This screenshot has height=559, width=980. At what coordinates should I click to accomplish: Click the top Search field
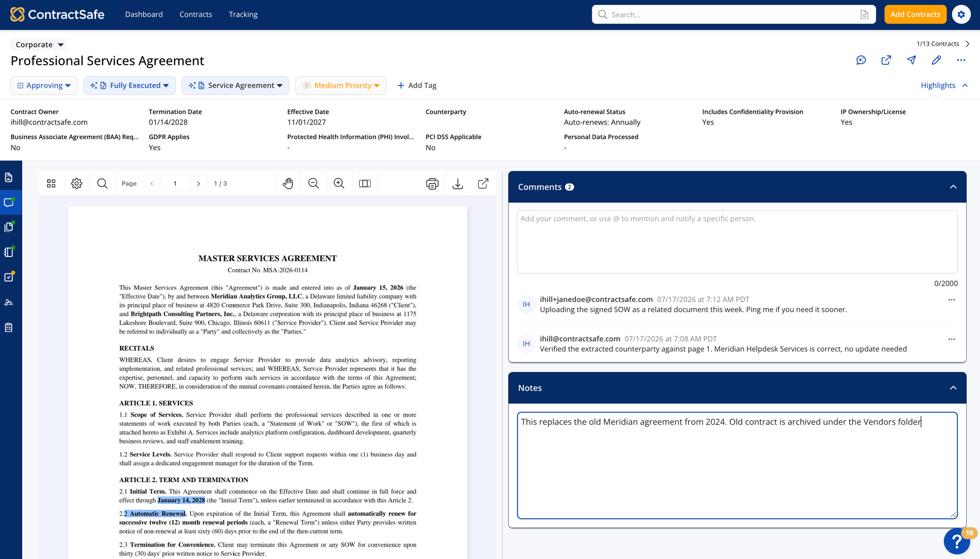tap(733, 14)
